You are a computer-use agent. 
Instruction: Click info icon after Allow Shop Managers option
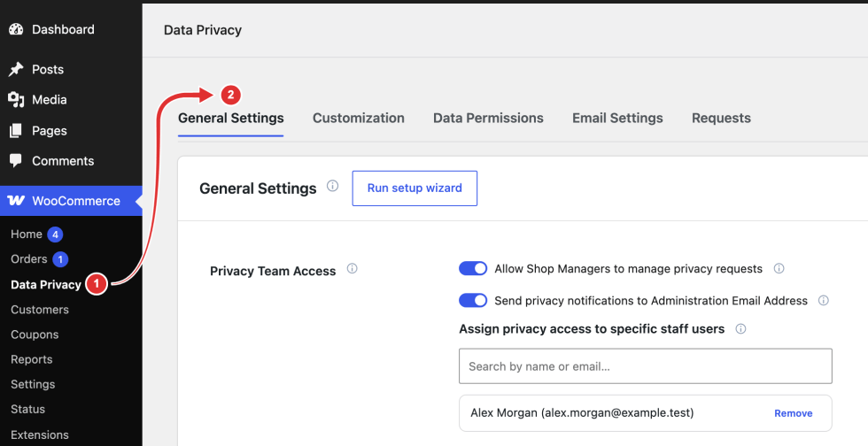[x=779, y=269]
